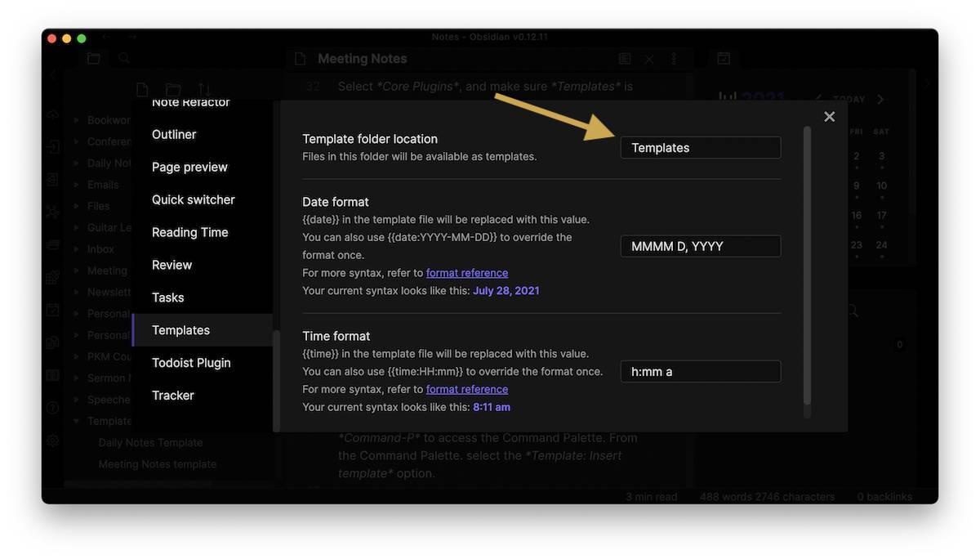Click the Time format input field

click(701, 372)
